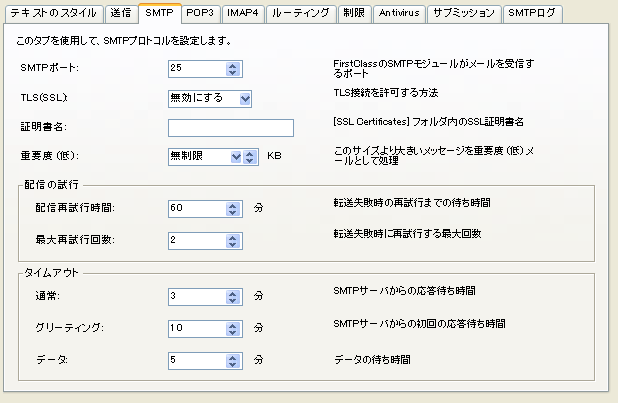Click the データ timeout stepper arrows
The width and height of the screenshot is (618, 403).
[x=233, y=358]
